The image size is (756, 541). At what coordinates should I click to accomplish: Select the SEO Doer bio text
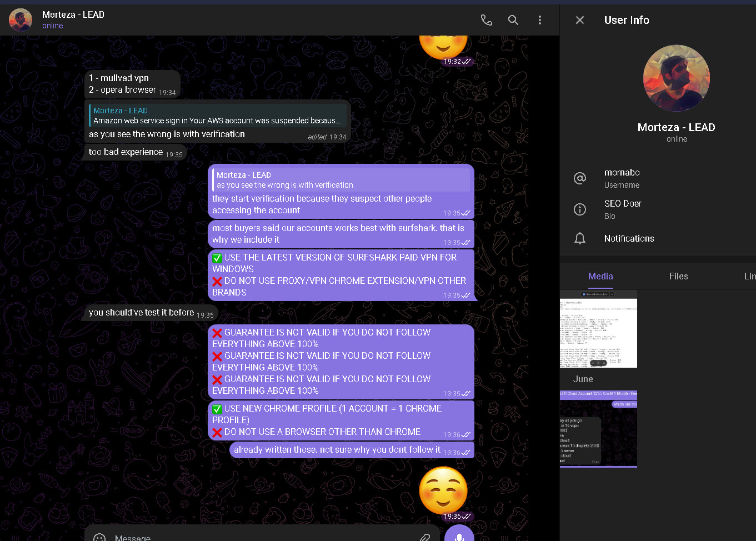click(623, 203)
